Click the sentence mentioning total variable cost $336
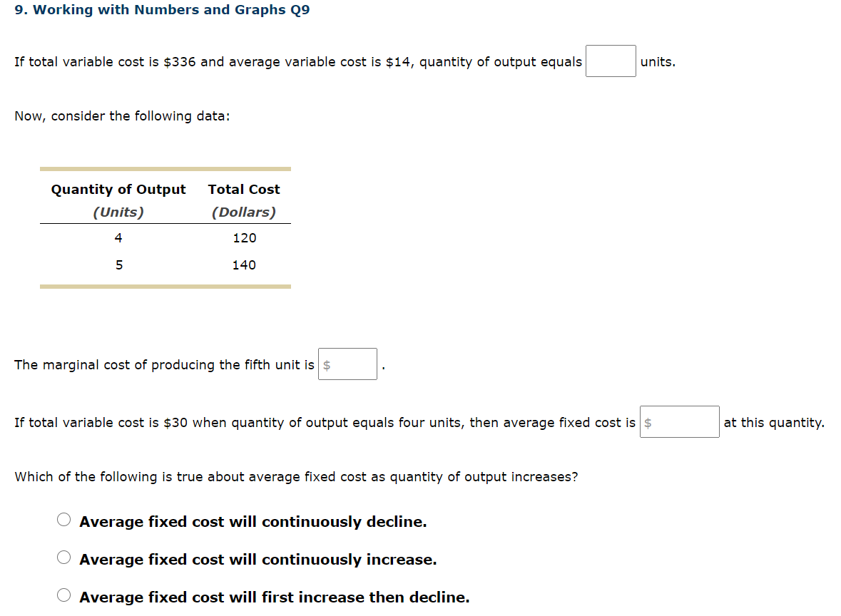Viewport: 841px width, 616px height. point(297,62)
